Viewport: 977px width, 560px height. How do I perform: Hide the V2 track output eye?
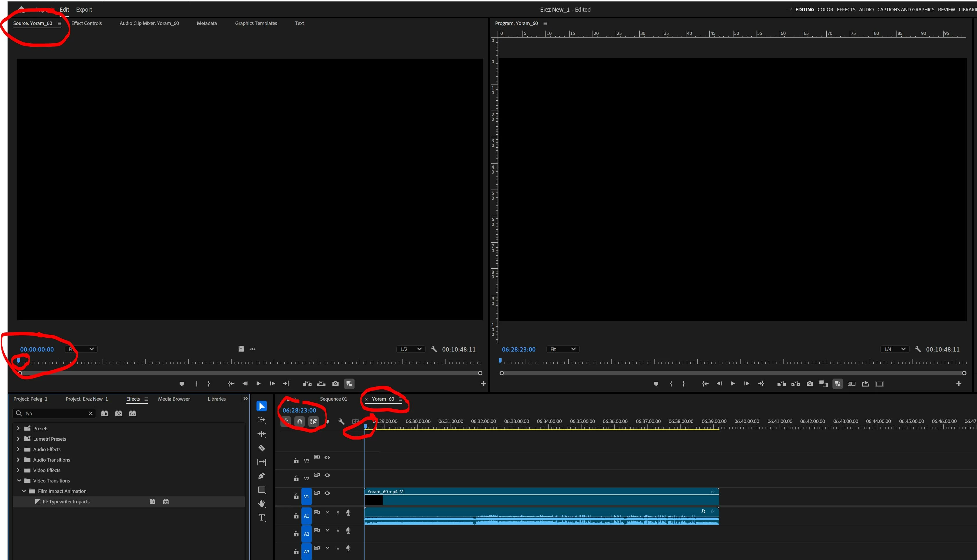coord(327,475)
